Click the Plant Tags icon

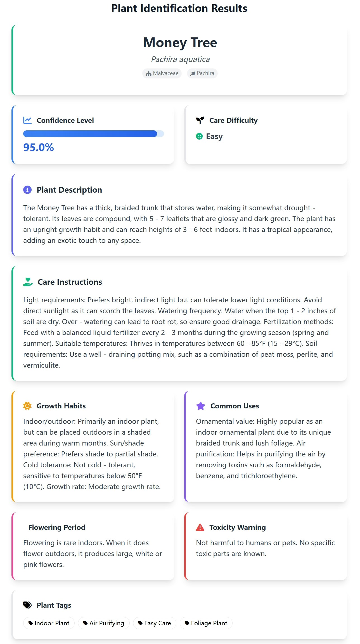click(x=27, y=605)
